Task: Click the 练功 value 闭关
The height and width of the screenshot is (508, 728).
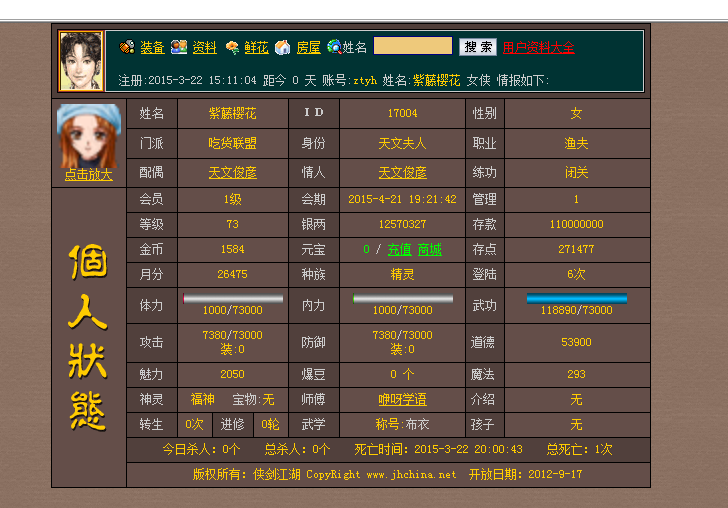Action: coord(576,173)
